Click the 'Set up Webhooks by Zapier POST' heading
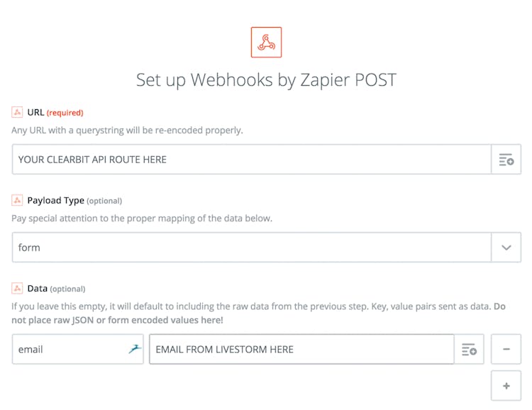 (266, 79)
